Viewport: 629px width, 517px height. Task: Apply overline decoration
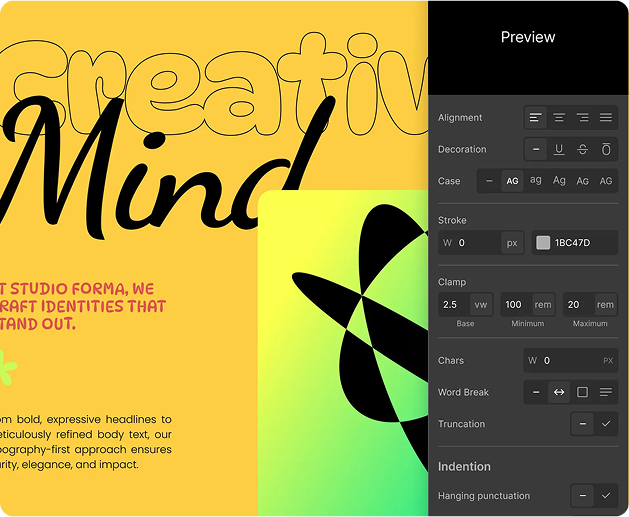coord(605,150)
